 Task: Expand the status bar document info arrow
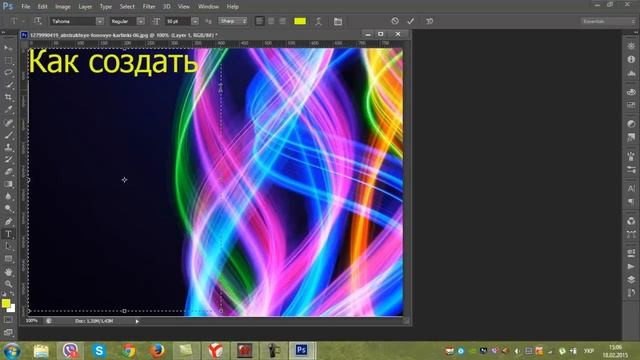point(137,321)
